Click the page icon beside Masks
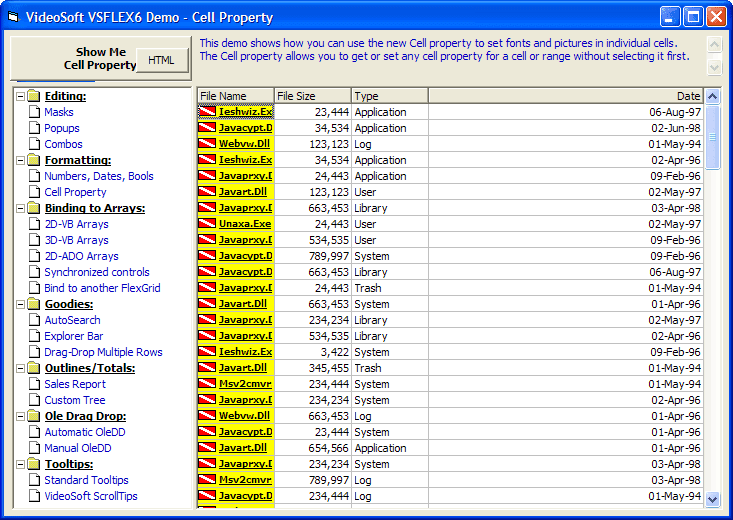The width and height of the screenshot is (733, 520). click(34, 112)
